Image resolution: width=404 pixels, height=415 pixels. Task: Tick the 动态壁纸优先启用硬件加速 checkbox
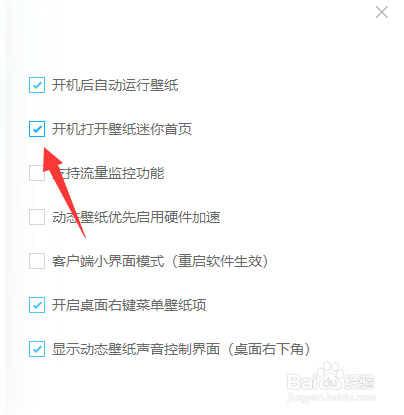[37, 217]
